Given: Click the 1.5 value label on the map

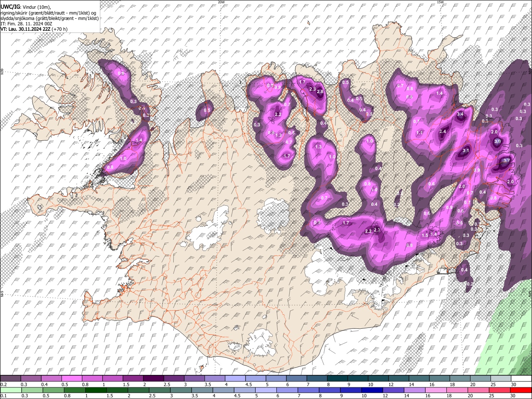Looking at the screenshot, I should 425,235.
